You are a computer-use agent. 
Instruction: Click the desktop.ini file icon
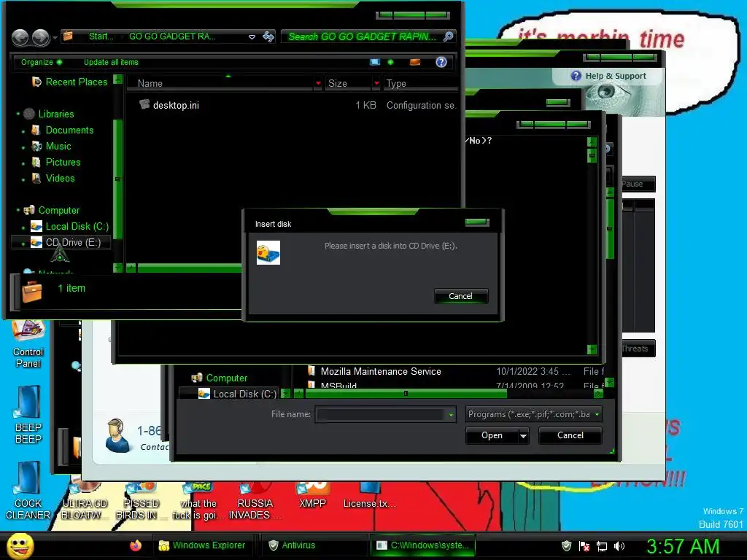[x=144, y=104]
